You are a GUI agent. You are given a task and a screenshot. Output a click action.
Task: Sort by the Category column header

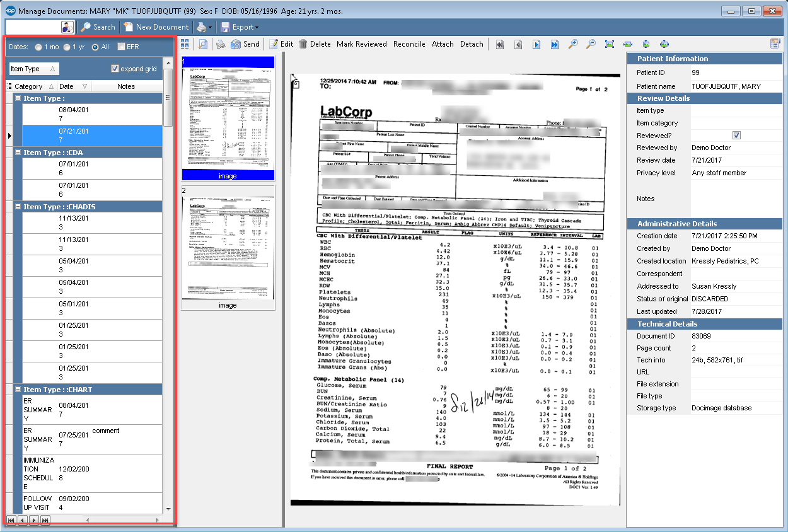coord(34,86)
